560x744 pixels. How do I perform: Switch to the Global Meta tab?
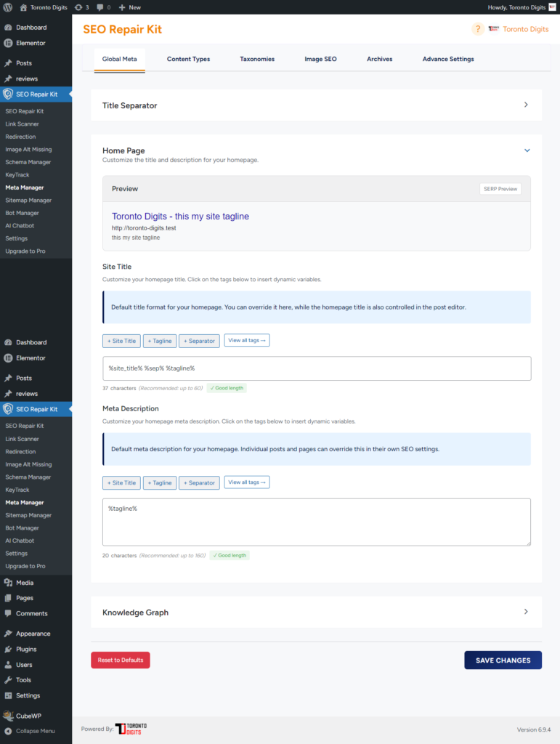tap(120, 60)
